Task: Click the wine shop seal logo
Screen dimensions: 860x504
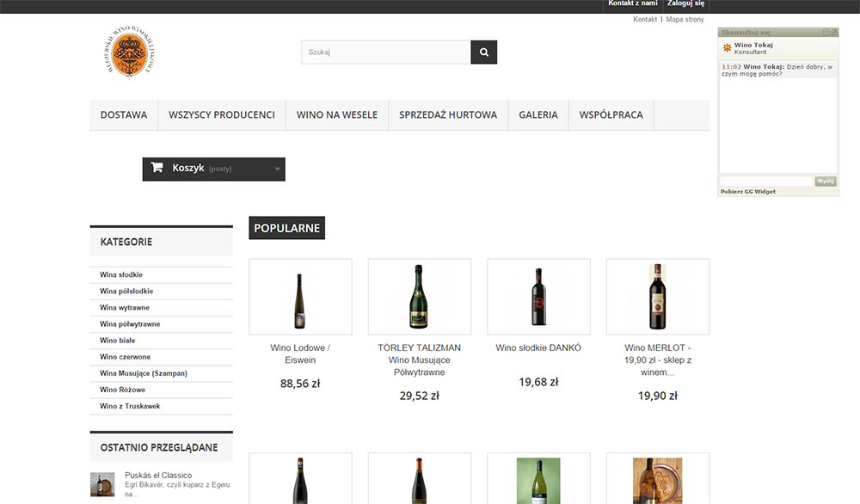Action: click(x=128, y=52)
